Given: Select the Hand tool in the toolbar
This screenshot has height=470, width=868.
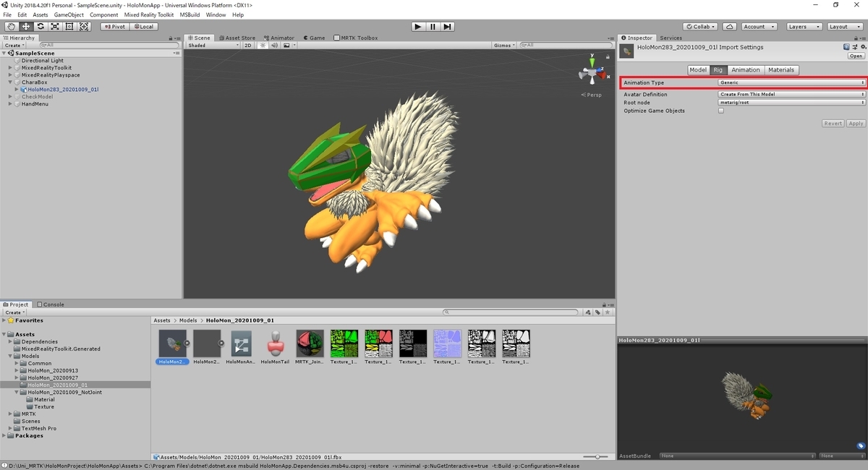Looking at the screenshot, I should point(12,27).
